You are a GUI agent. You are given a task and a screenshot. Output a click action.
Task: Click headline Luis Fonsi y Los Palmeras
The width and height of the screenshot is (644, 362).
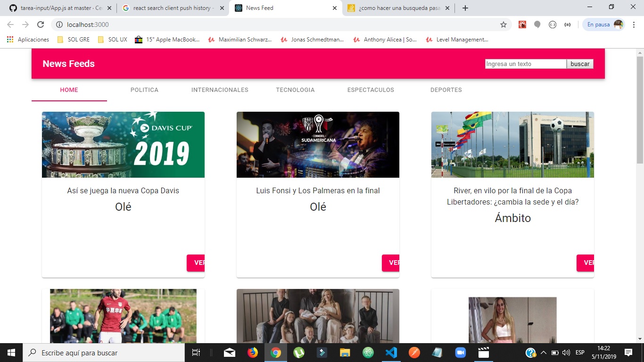(318, 191)
